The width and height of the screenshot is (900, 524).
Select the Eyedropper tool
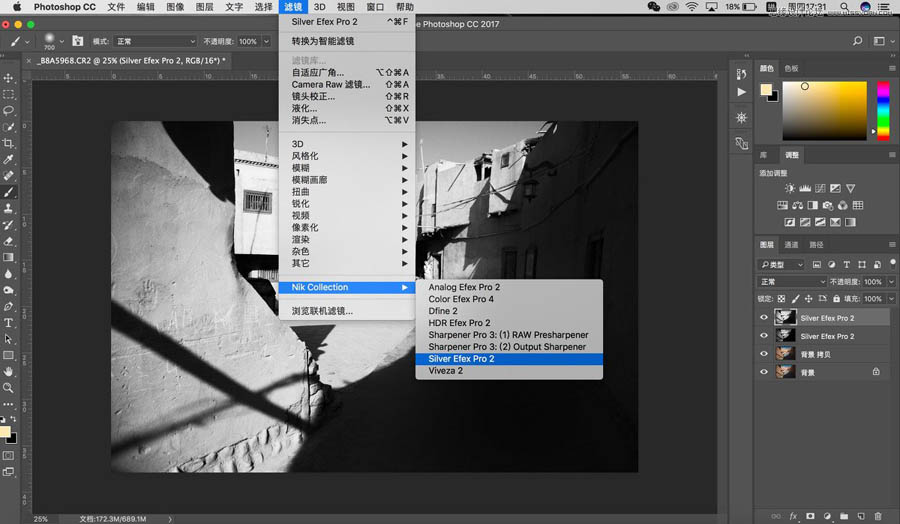click(x=8, y=160)
